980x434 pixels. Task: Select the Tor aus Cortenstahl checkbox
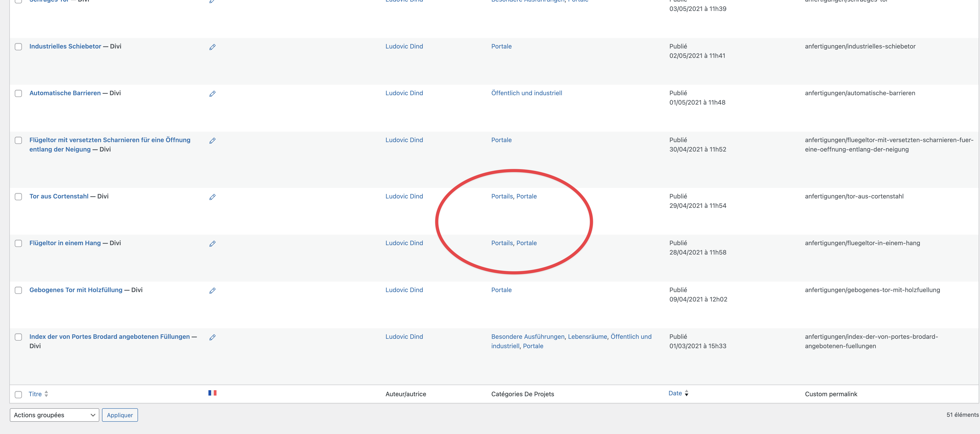tap(18, 197)
